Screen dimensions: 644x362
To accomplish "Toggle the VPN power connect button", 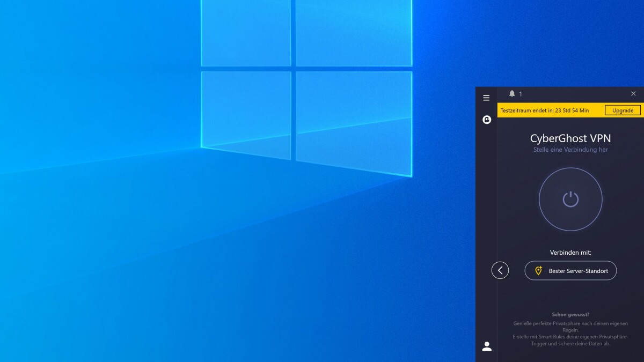I will [x=570, y=200].
